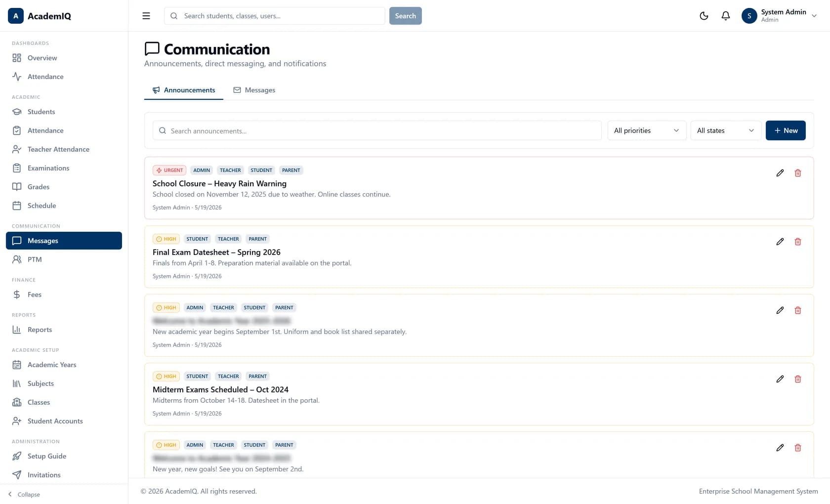Open School Closure – Heavy Rain Warning title
Viewport: 830px width, 504px height.
pos(219,183)
